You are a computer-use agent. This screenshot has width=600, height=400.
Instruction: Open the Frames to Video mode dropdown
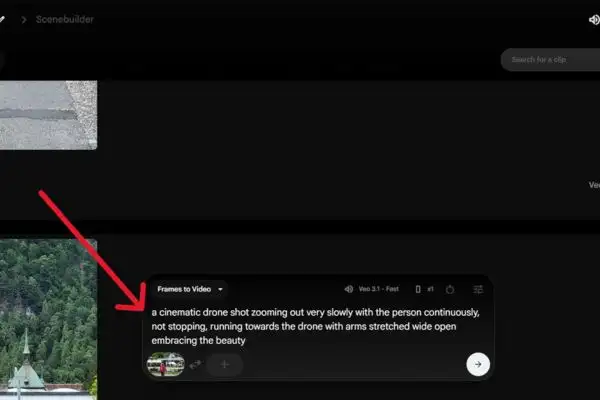(189, 289)
